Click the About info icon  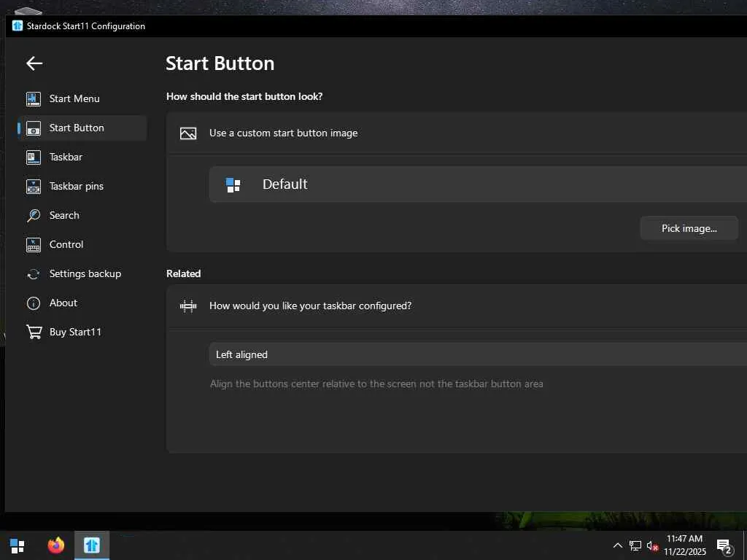click(x=34, y=303)
